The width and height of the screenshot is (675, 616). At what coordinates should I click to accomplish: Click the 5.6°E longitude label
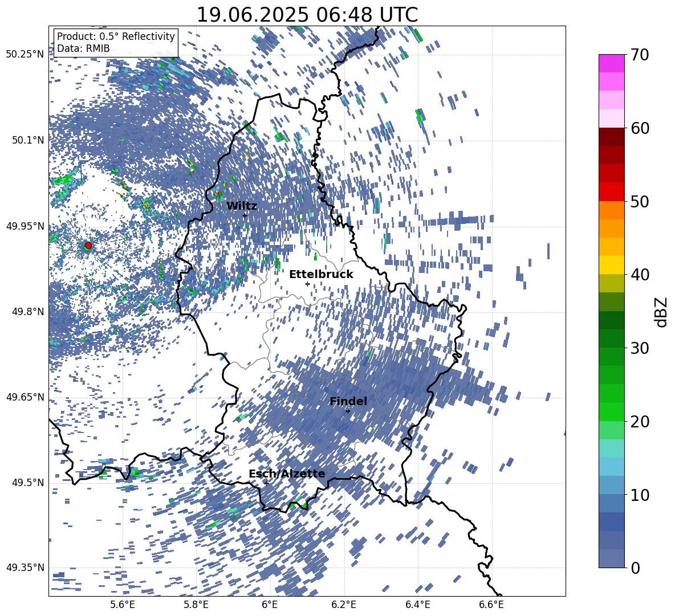(123, 605)
